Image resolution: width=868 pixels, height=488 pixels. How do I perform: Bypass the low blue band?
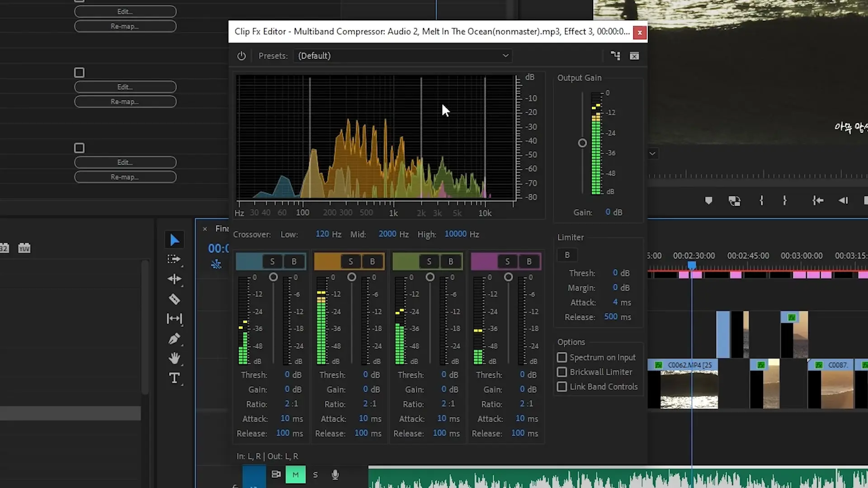point(294,262)
